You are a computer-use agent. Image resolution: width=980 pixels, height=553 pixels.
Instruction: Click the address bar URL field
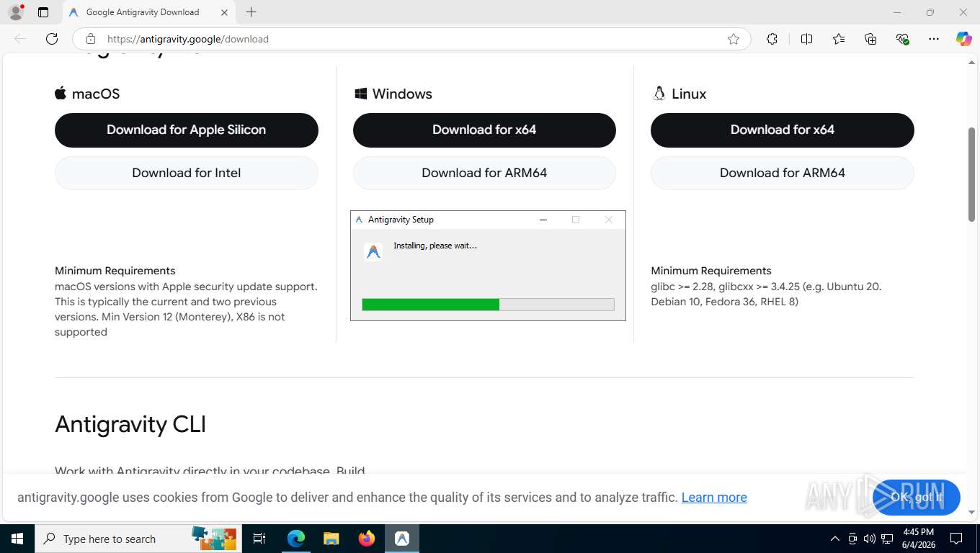pyautogui.click(x=411, y=39)
